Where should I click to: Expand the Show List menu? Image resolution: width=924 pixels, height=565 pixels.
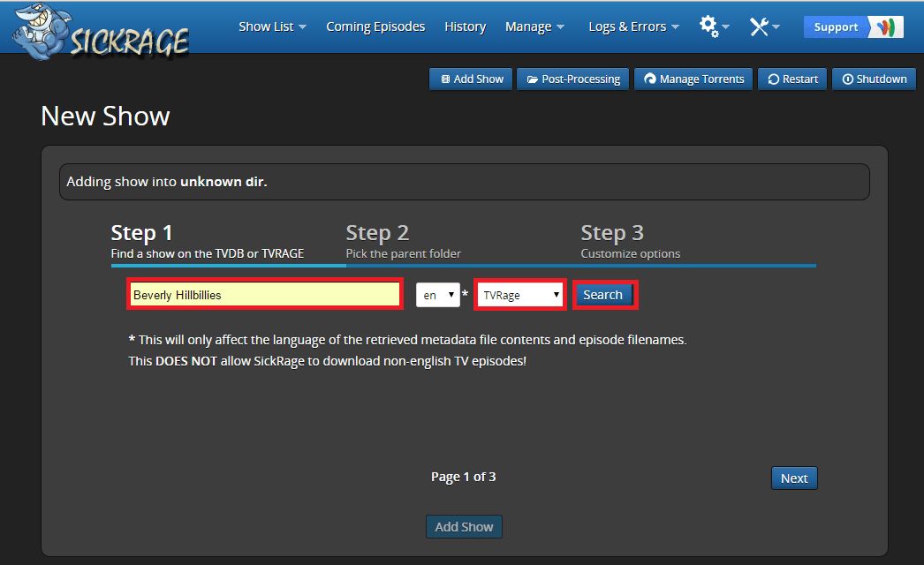[x=272, y=26]
